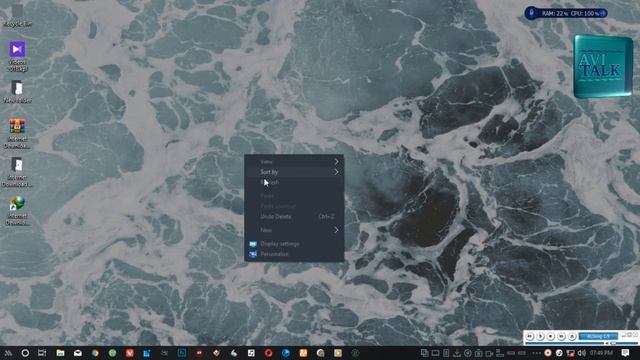Click Previous track in the mini player
Image resolution: width=640 pixels, height=360 pixels.
coord(530,336)
